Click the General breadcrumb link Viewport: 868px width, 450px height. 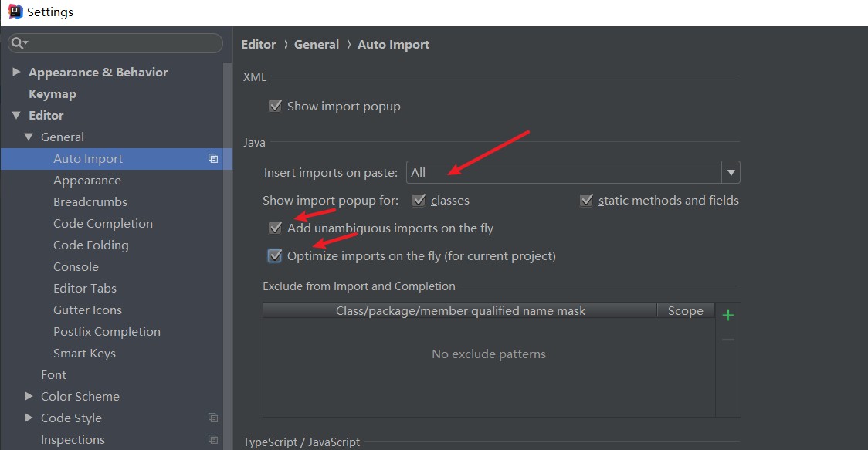click(x=317, y=45)
